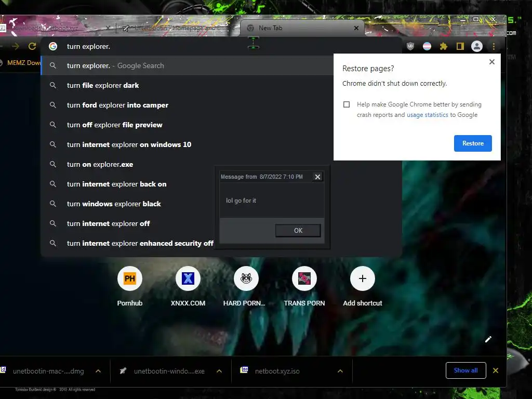Open the uBlock Origin extension icon
Viewport: 532px width, 399px height.
pos(410,46)
